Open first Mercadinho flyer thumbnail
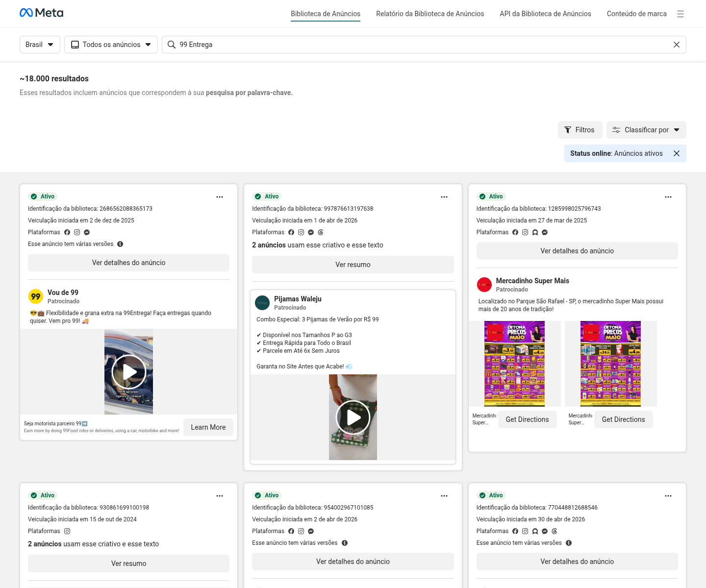 [514, 364]
